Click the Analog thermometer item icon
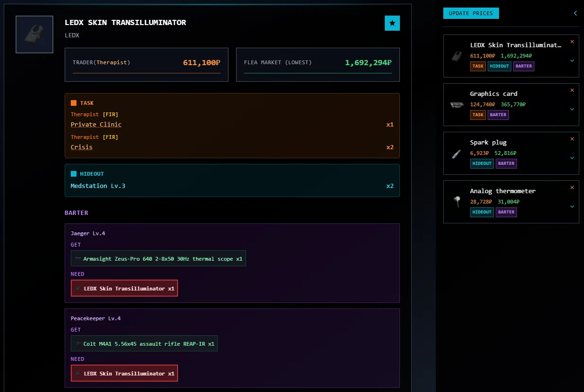The width and height of the screenshot is (584, 392). [x=457, y=202]
